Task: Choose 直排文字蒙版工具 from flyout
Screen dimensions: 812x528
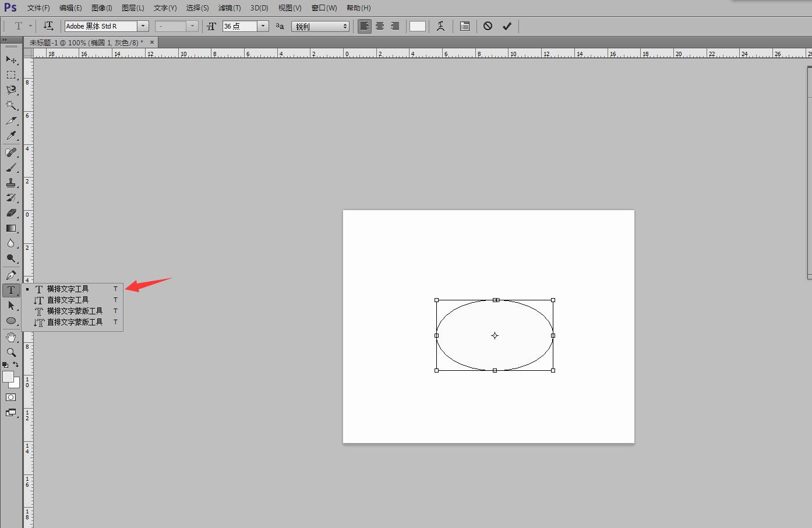Action: (x=72, y=322)
